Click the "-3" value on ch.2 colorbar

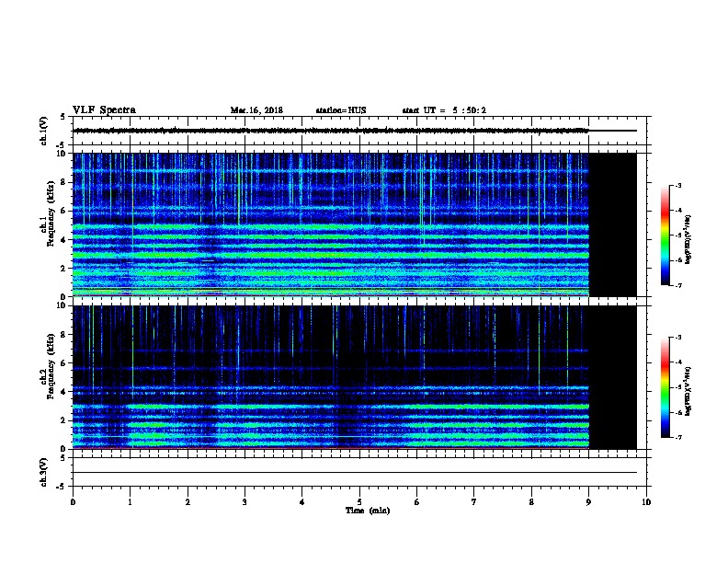678,338
